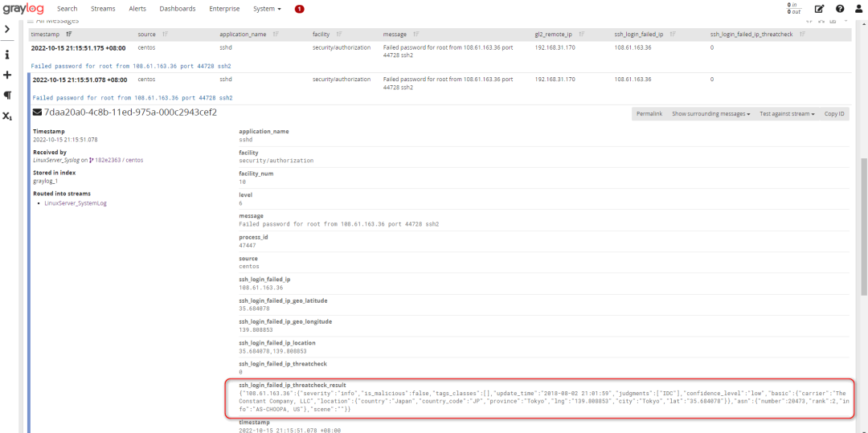Go to Search page
Viewport: 868px width, 433px height.
(67, 9)
